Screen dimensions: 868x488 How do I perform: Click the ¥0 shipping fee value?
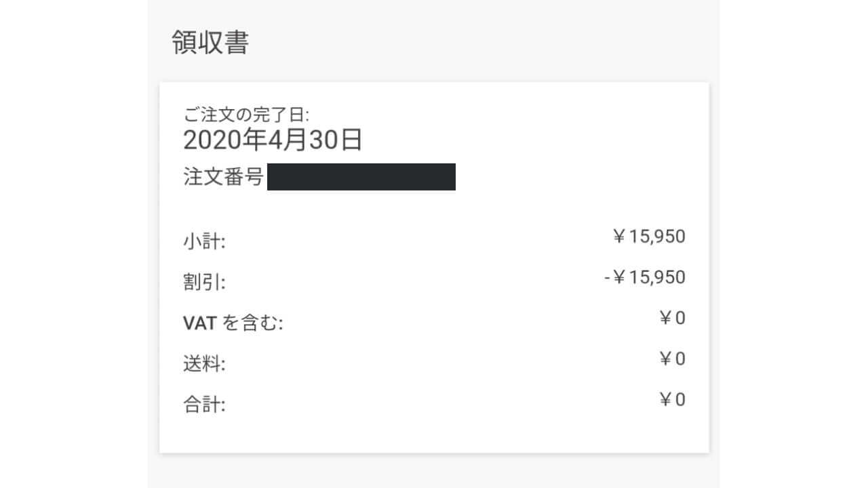(672, 359)
